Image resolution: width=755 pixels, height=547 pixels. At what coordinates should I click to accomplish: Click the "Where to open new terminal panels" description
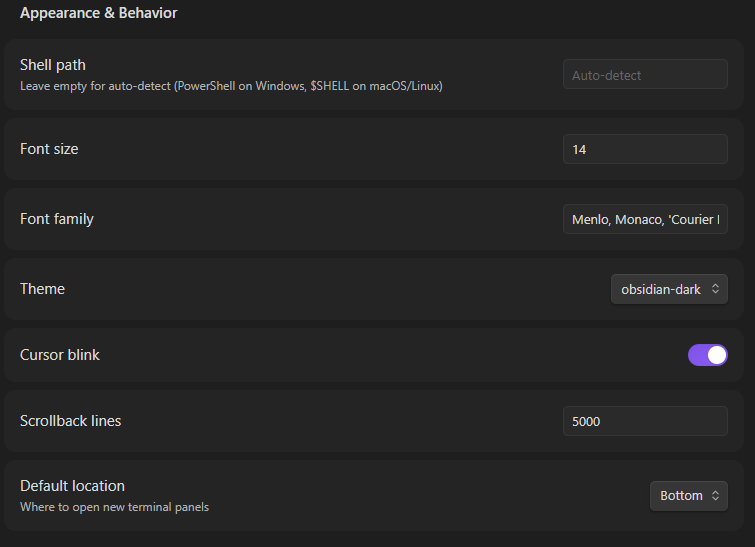[x=114, y=507]
